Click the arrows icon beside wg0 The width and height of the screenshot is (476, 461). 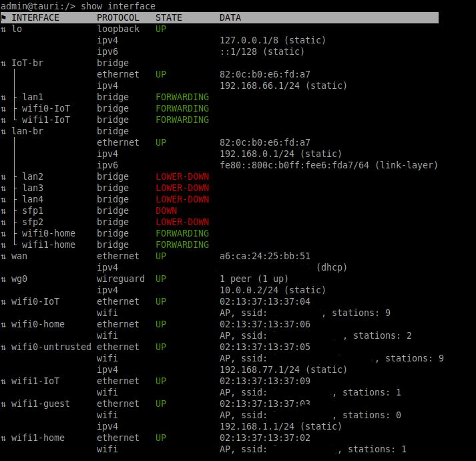(3, 279)
